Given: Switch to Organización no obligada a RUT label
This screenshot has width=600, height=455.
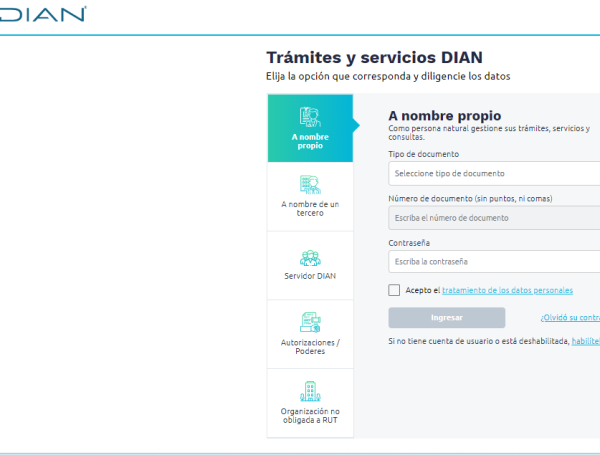Looking at the screenshot, I should 310,416.
